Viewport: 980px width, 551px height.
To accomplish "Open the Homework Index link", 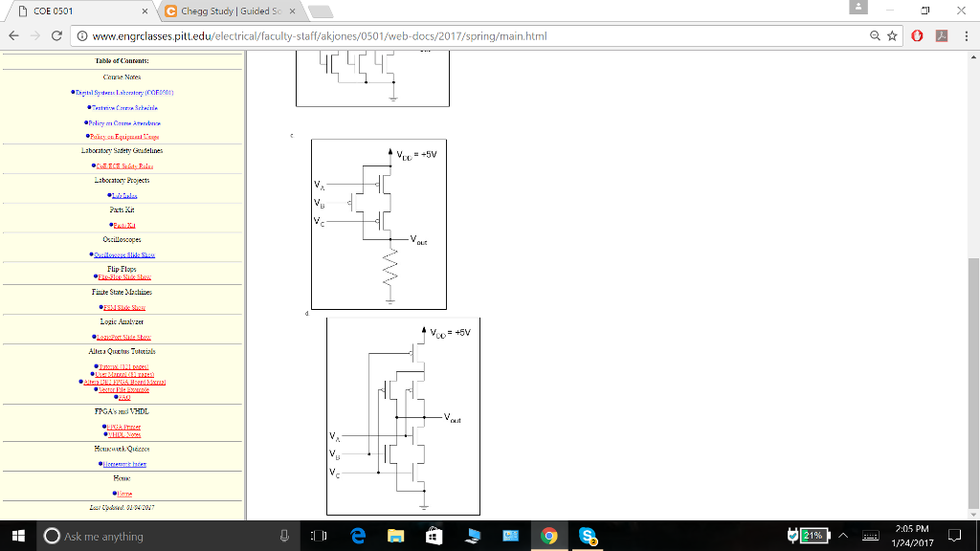I will (x=124, y=464).
